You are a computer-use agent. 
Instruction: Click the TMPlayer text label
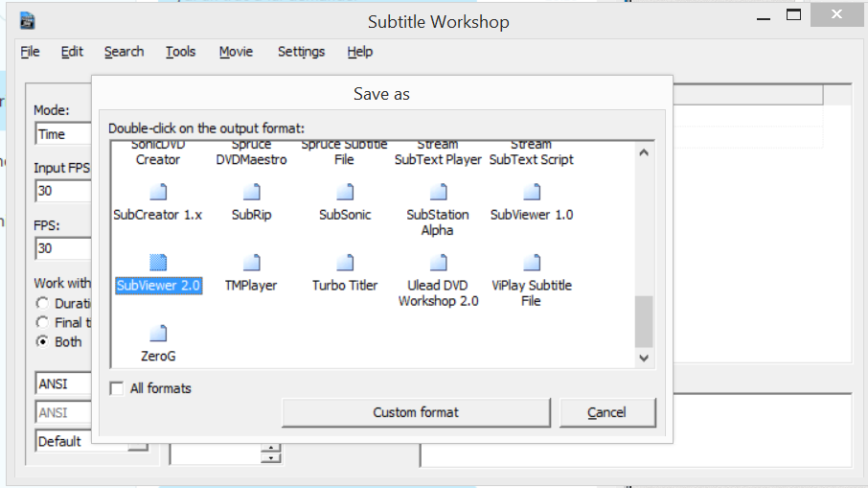251,286
